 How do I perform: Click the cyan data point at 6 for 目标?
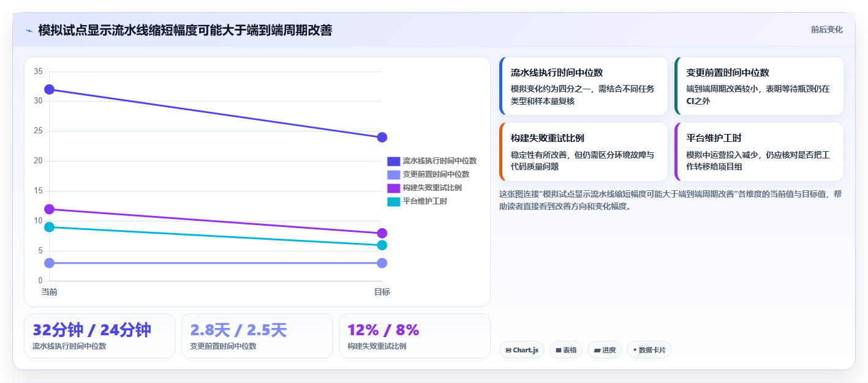coord(382,245)
